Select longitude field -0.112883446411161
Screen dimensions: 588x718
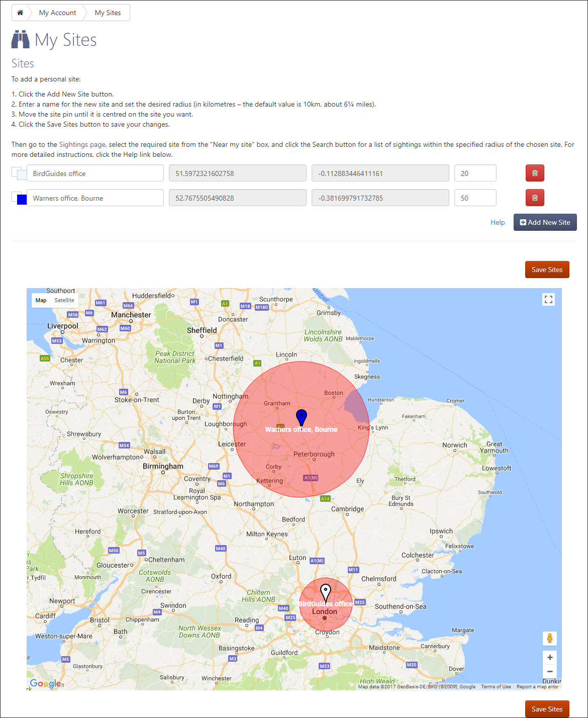380,173
